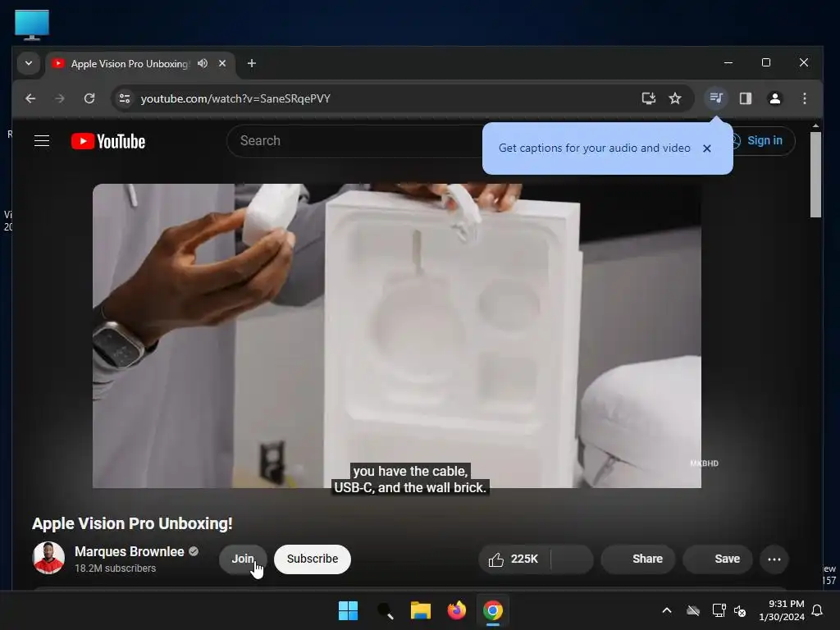The image size is (840, 630).
Task: View site information icon in address bar
Action: [x=125, y=98]
